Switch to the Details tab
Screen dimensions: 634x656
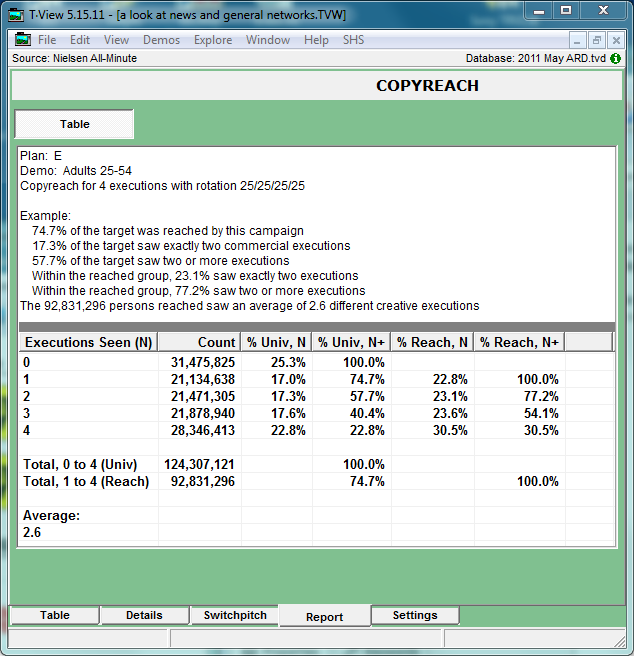click(144, 615)
